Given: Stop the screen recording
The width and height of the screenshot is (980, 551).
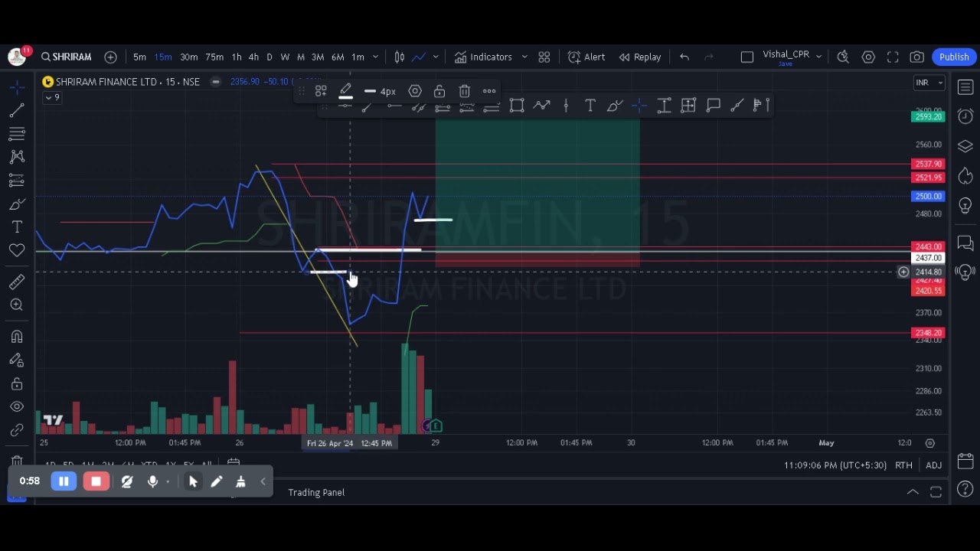Looking at the screenshot, I should coord(96,481).
